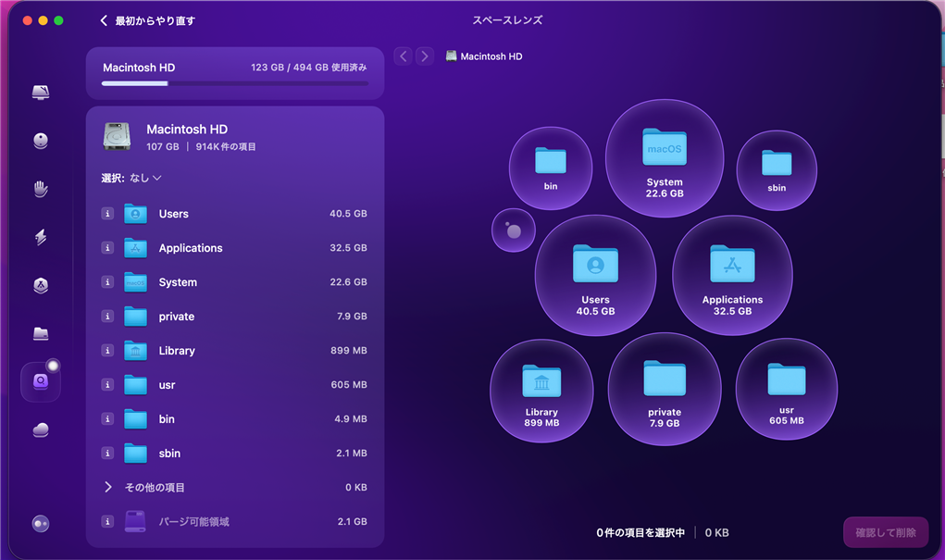945x560 pixels.
Task: Click the macOS System folder icon in list
Action: (x=136, y=282)
